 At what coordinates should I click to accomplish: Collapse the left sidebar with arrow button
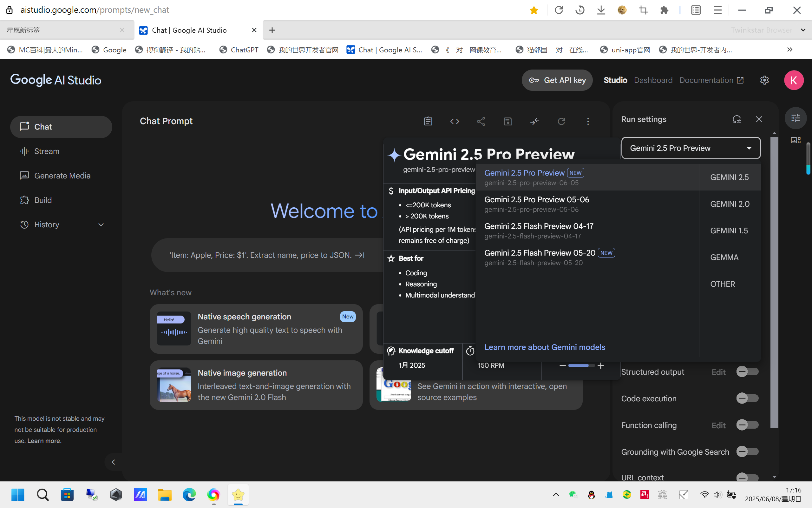[x=114, y=462]
